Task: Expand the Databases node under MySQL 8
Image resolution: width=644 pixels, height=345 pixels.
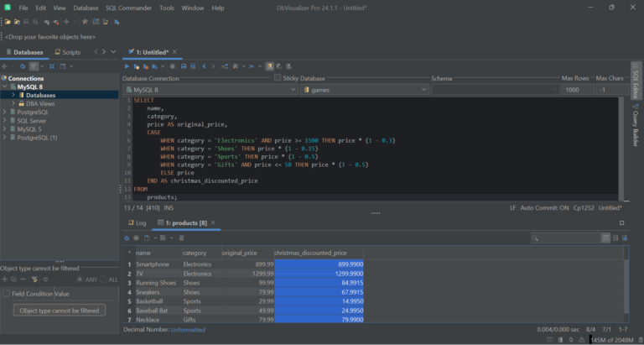Action: 13,95
